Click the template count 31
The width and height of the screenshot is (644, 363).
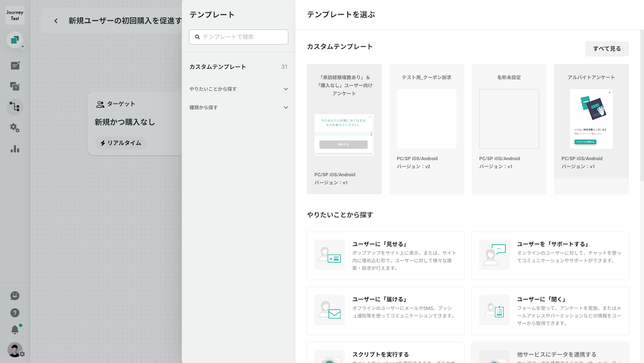[285, 67]
